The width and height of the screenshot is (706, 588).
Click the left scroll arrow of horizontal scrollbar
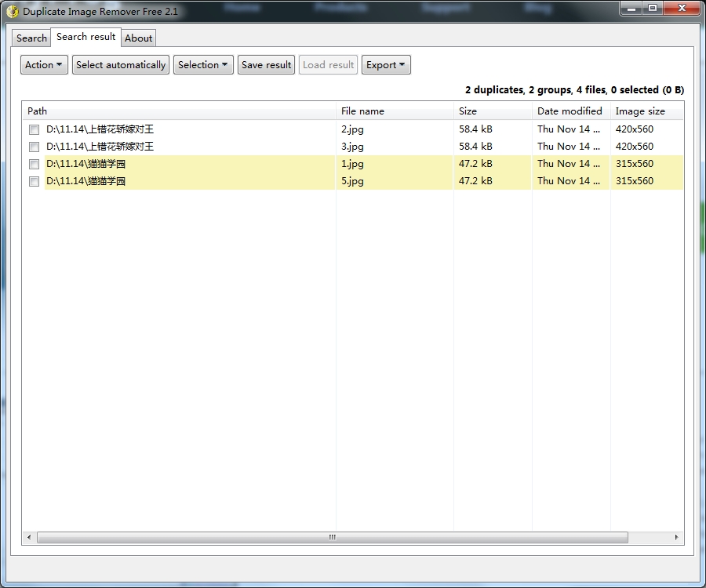(29, 537)
